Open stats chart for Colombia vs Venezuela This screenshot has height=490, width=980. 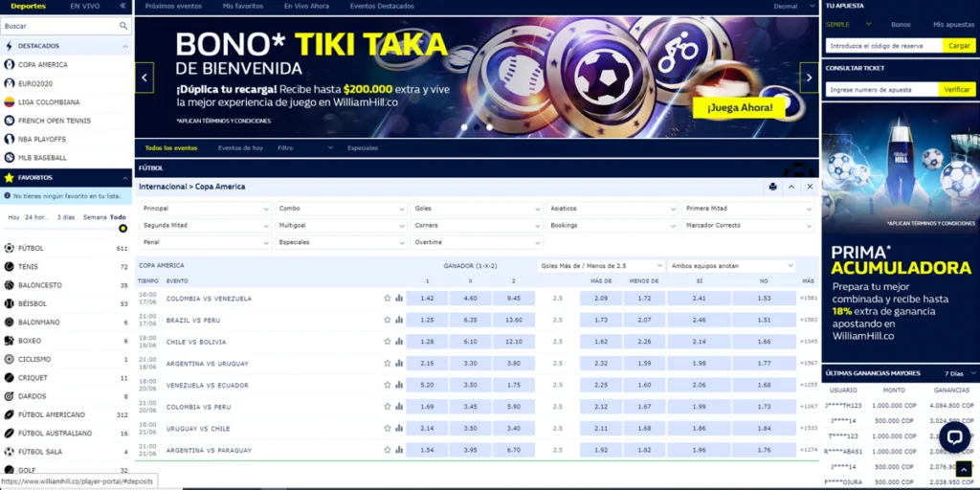click(399, 299)
